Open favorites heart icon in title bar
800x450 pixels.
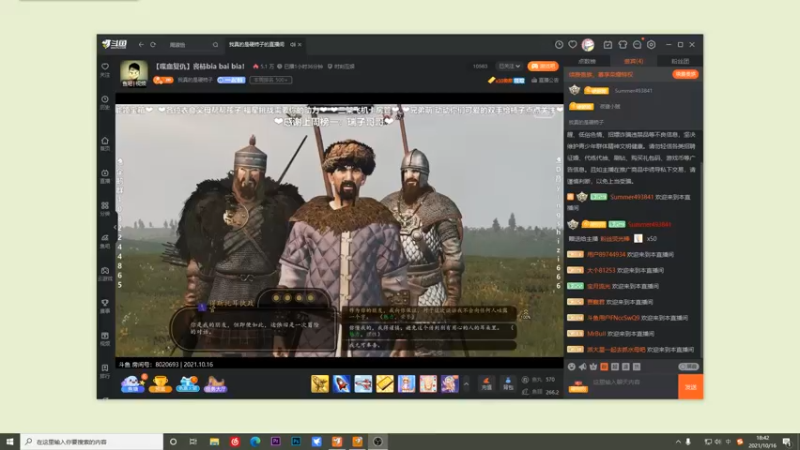click(572, 44)
